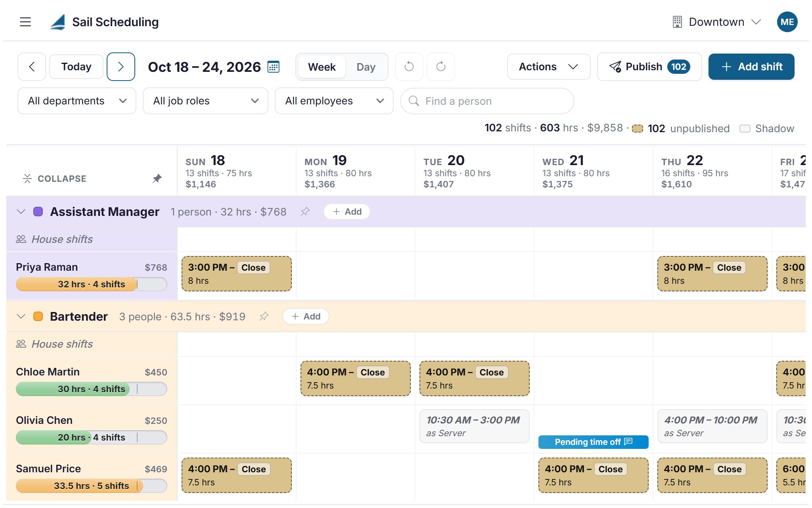
Task: Click the Sail Scheduling sailboat logo
Action: click(58, 22)
